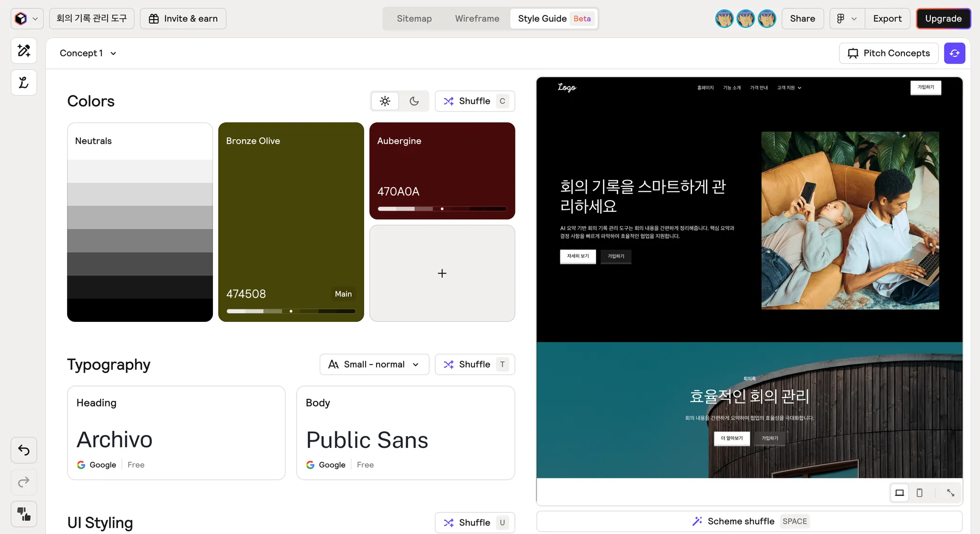
Task: Click the Pitch Concepts button
Action: click(x=889, y=53)
